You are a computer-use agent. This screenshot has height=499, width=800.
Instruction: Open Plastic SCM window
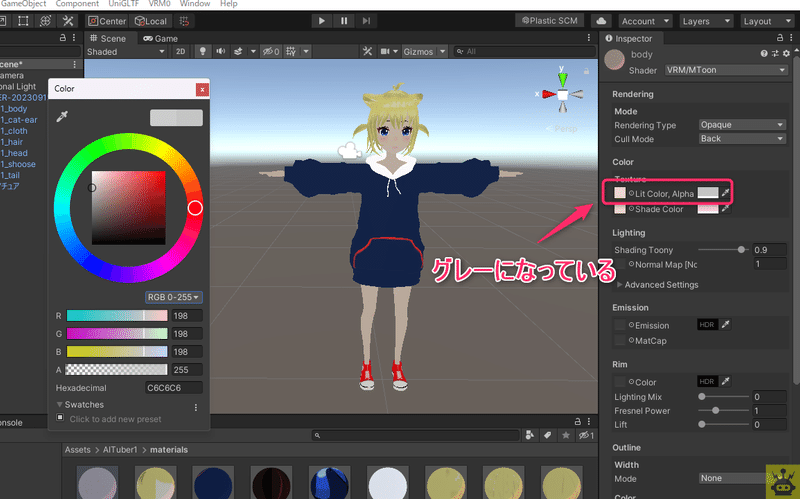(549, 21)
